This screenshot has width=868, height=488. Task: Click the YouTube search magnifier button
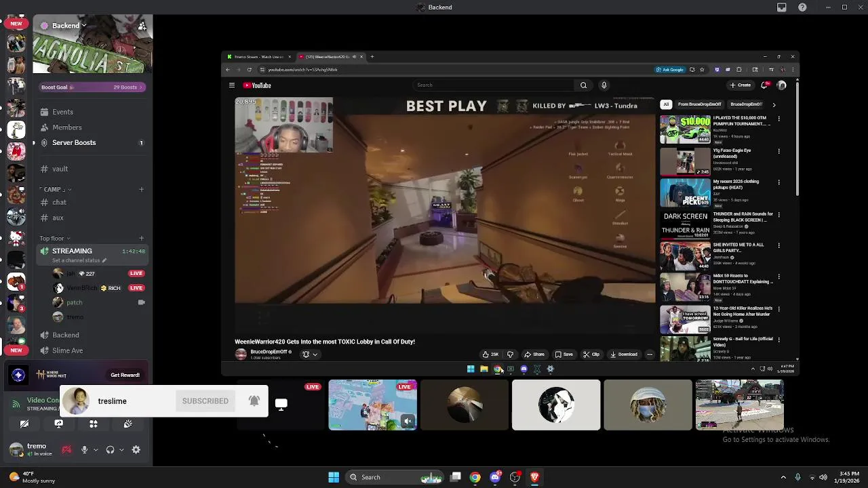tap(583, 85)
